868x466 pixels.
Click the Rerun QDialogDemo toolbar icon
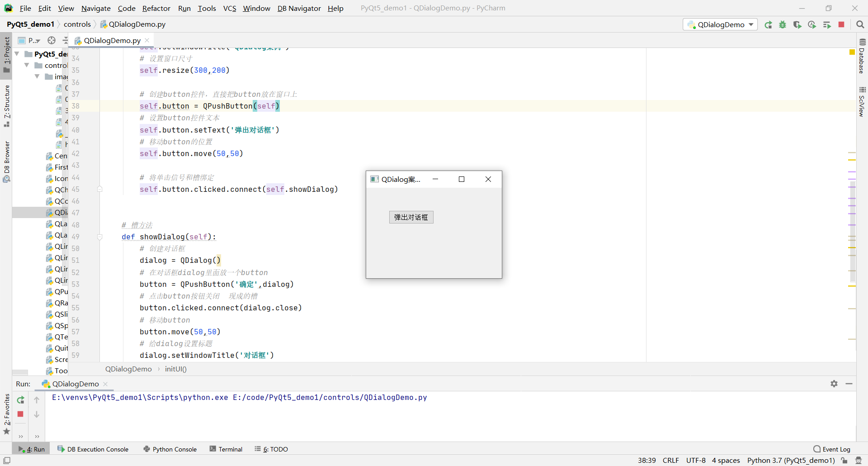768,25
